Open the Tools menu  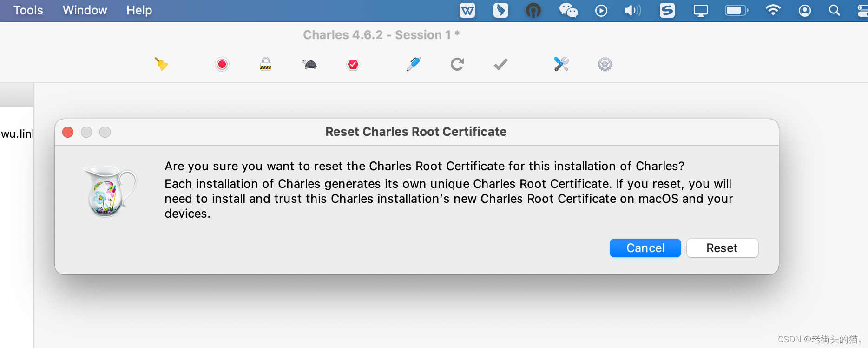coord(28,10)
